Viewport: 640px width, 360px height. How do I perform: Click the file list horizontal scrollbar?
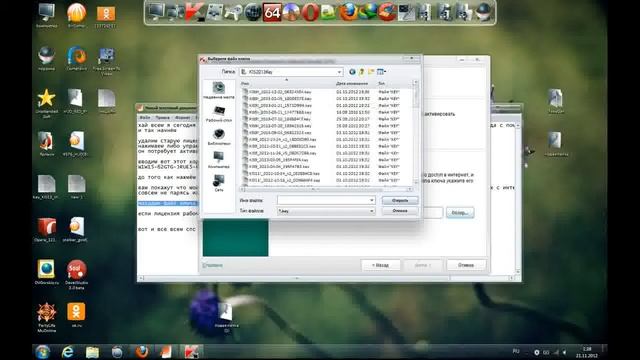click(x=326, y=189)
